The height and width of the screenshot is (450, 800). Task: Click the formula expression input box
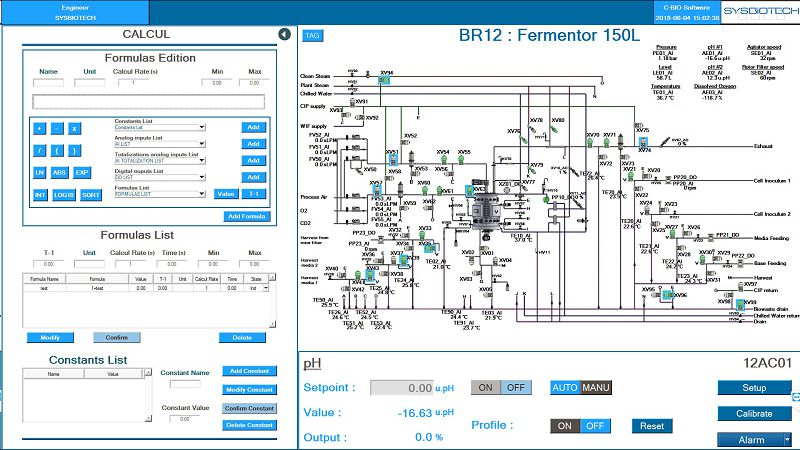click(x=148, y=102)
